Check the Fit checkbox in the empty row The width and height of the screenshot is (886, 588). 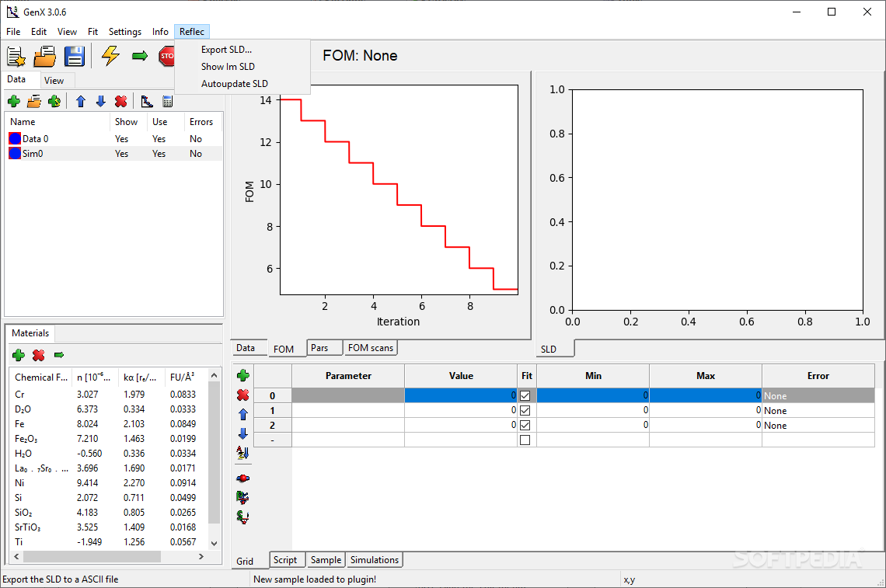(x=525, y=440)
